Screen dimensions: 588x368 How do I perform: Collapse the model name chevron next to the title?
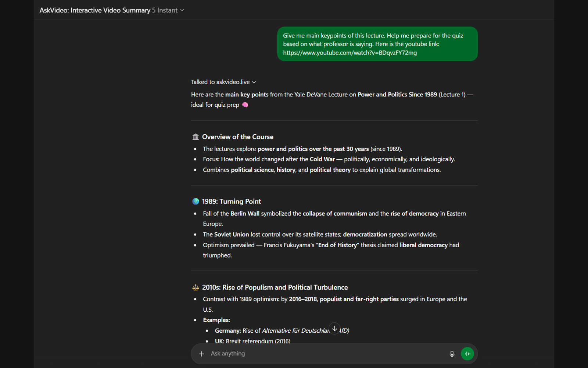click(182, 10)
